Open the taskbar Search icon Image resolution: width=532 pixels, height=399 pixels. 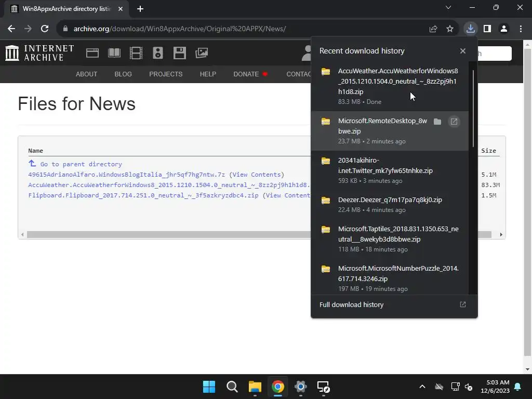(x=232, y=387)
